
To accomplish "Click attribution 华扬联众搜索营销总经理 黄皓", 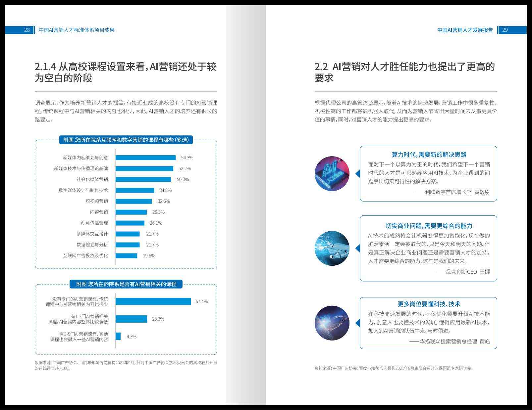I will pos(450,342).
